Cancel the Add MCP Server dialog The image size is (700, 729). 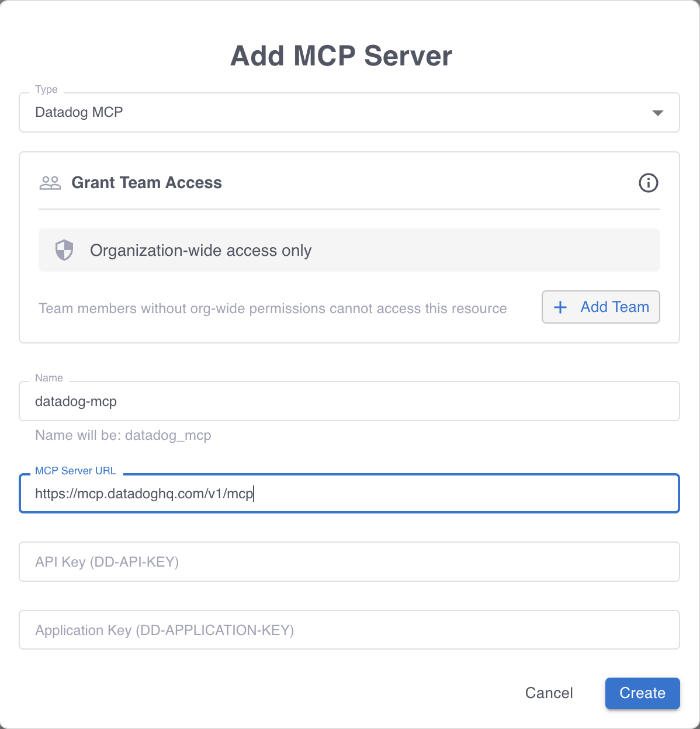[549, 693]
